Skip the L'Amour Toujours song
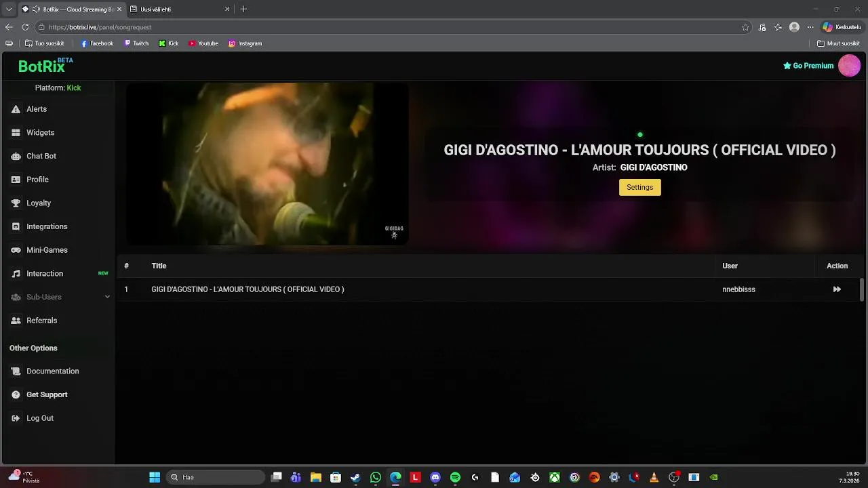868x488 pixels. 837,289
